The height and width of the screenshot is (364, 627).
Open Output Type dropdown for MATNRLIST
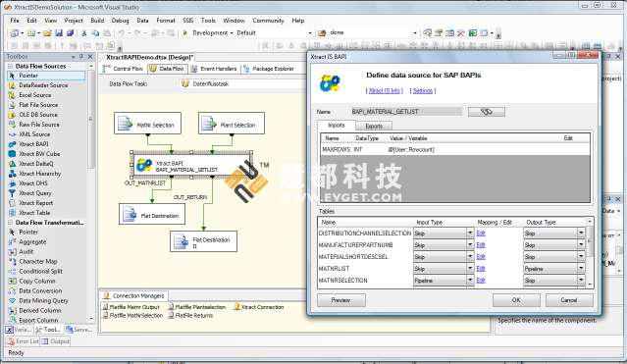581,269
